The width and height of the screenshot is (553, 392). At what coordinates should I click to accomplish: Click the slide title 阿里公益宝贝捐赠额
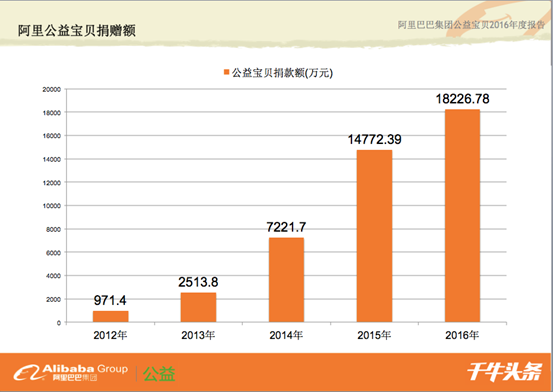click(77, 31)
